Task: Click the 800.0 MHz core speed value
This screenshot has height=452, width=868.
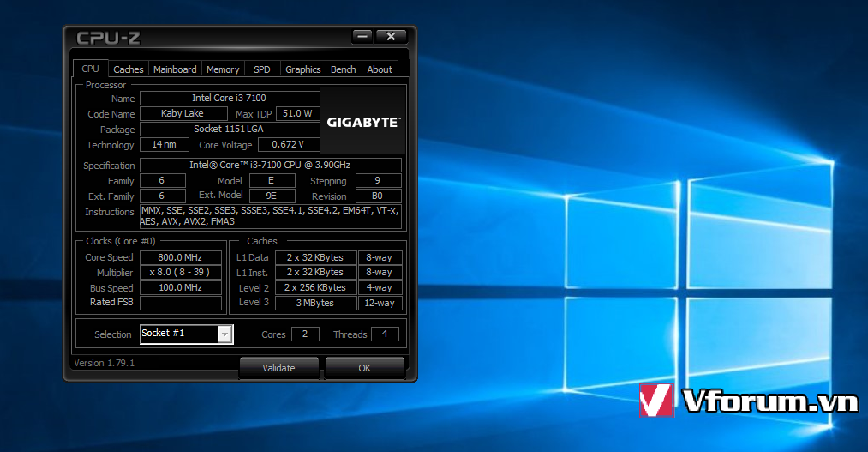Action: 181,257
